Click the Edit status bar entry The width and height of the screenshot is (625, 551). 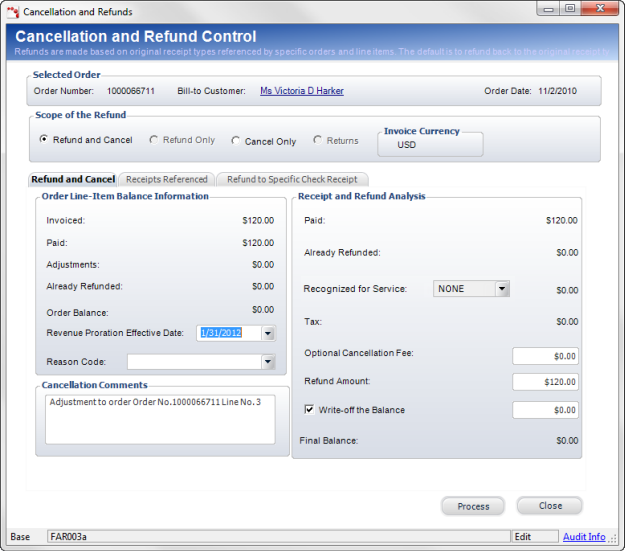tap(535, 537)
